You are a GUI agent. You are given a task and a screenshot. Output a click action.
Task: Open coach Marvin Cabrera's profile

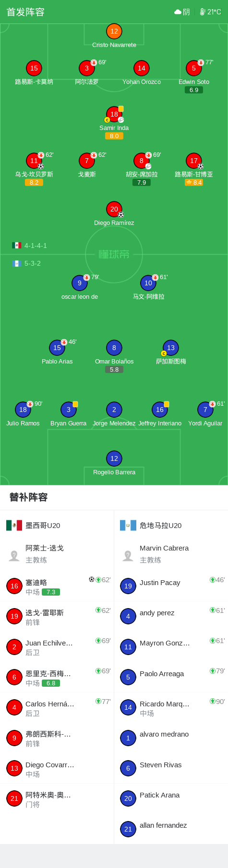click(171, 554)
